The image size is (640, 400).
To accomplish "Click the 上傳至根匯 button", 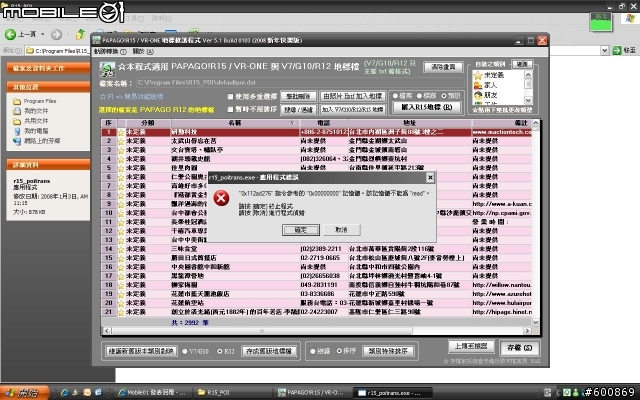I will [x=471, y=347].
